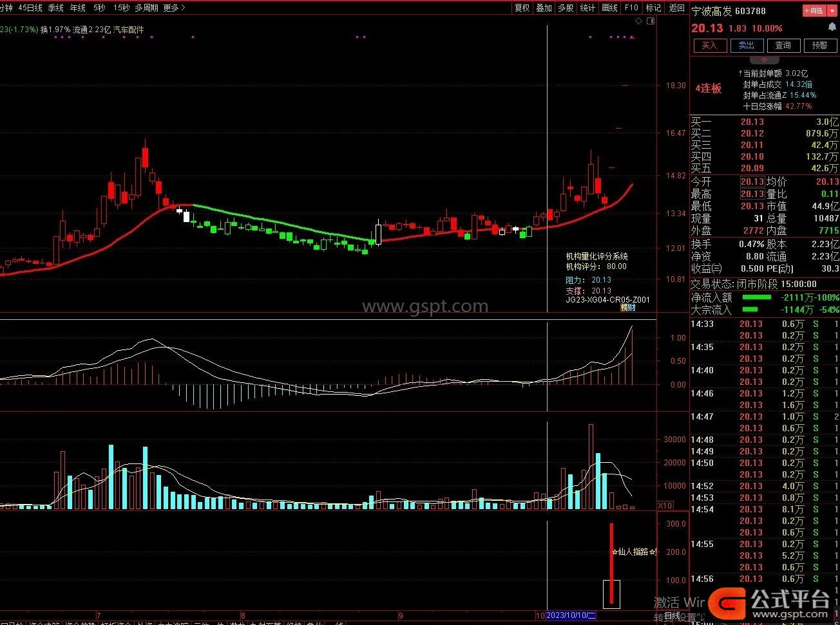Viewport: 840px width, 625px height.
Task: Click the 交易状态 闭市阶段 status line
Action: click(x=754, y=284)
